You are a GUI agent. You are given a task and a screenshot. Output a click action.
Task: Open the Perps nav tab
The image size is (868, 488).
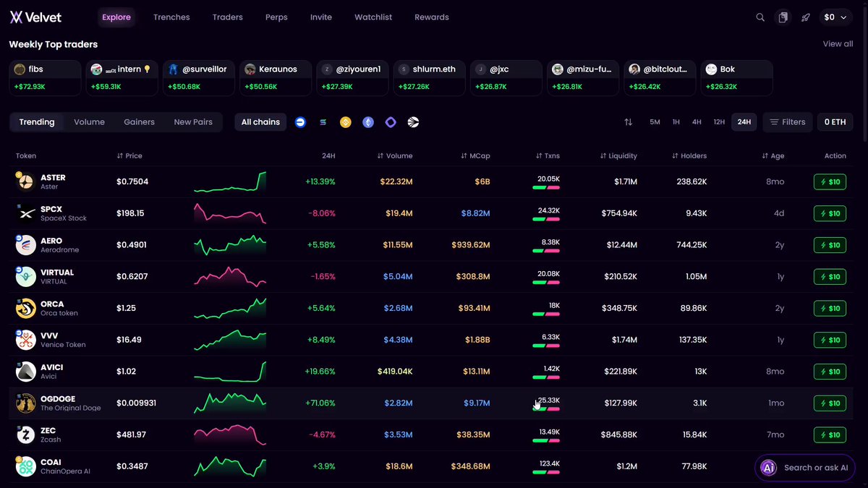276,17
